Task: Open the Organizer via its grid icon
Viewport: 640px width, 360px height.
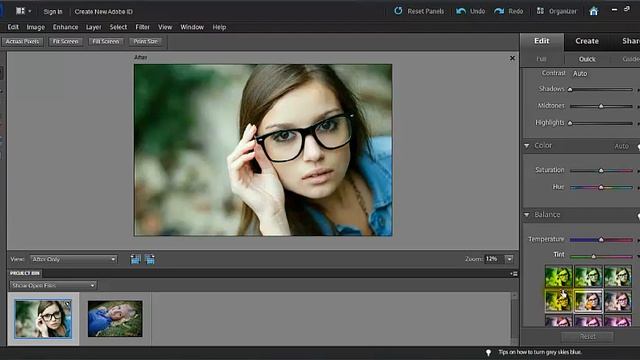Action: [540, 11]
